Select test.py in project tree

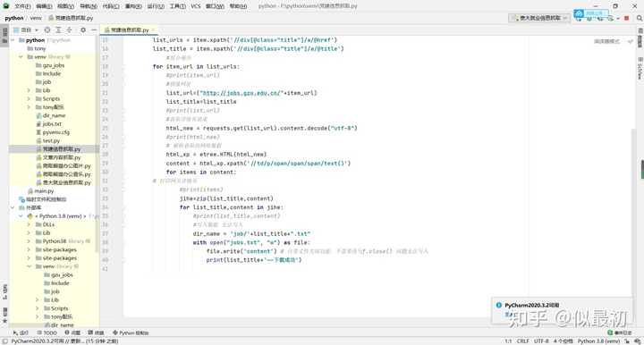48,140
